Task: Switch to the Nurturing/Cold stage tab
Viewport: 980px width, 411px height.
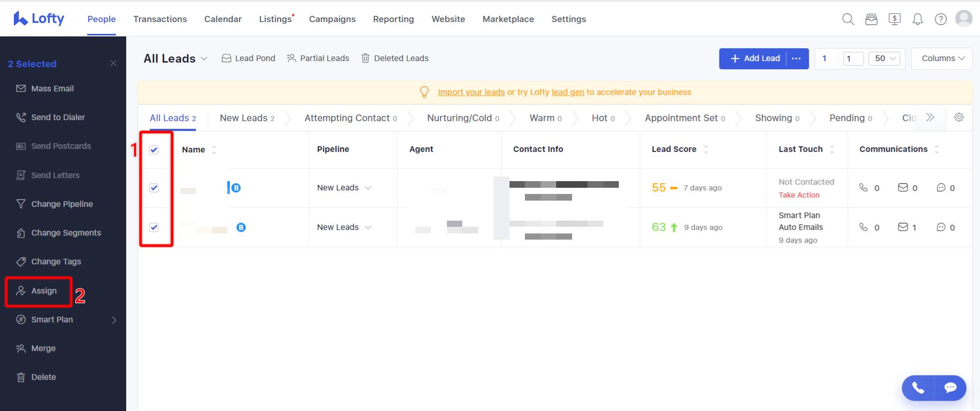Action: click(x=463, y=118)
